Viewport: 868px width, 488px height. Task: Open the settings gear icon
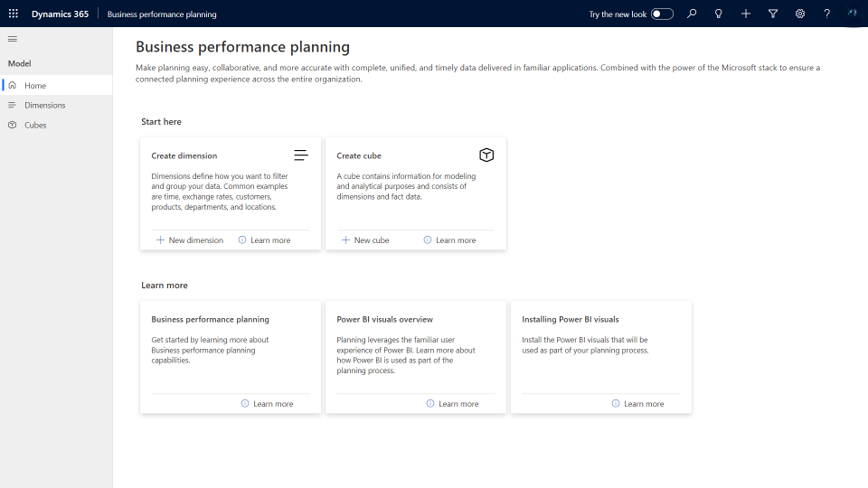(800, 14)
